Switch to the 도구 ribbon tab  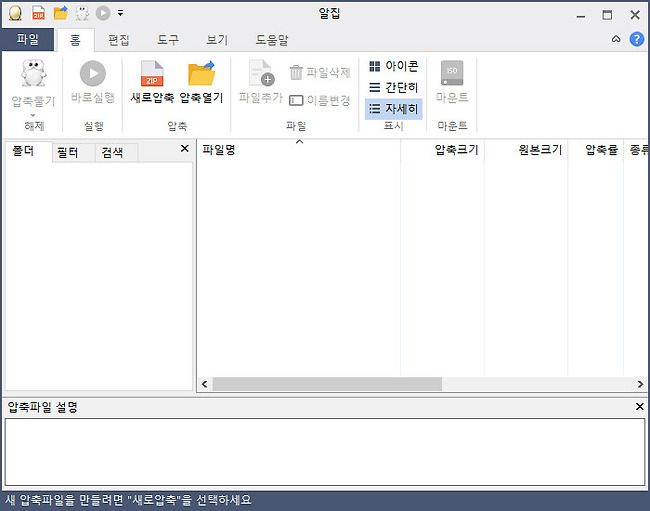168,40
